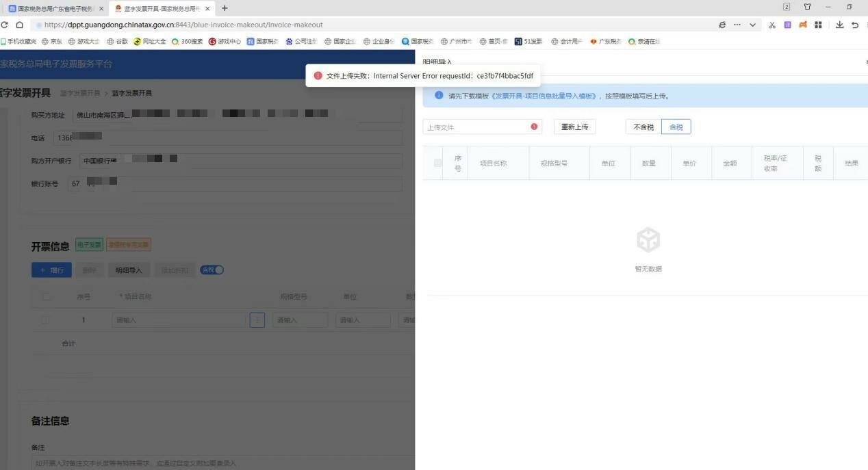Open the 发票开具-项目信息批量导入模板 link
This screenshot has height=470, width=868.
click(x=544, y=96)
